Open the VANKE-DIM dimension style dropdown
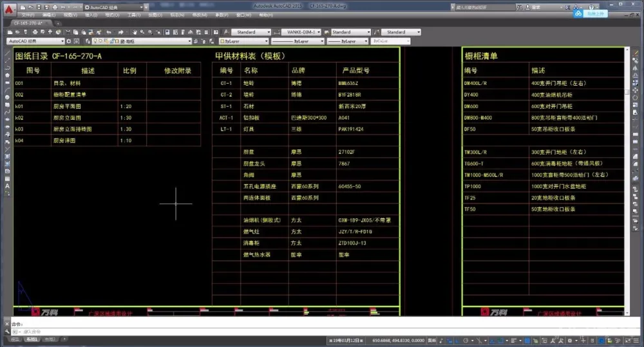This screenshot has width=644, height=347. 301,32
